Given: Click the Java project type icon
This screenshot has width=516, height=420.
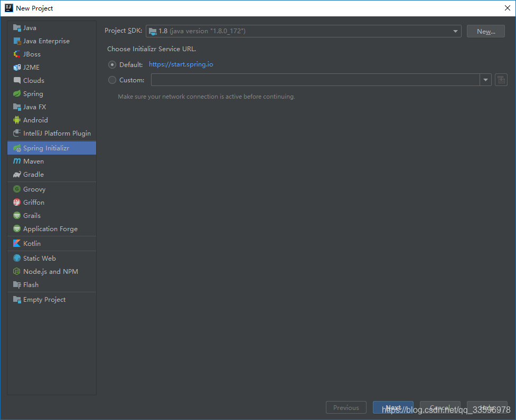Looking at the screenshot, I should (x=17, y=27).
